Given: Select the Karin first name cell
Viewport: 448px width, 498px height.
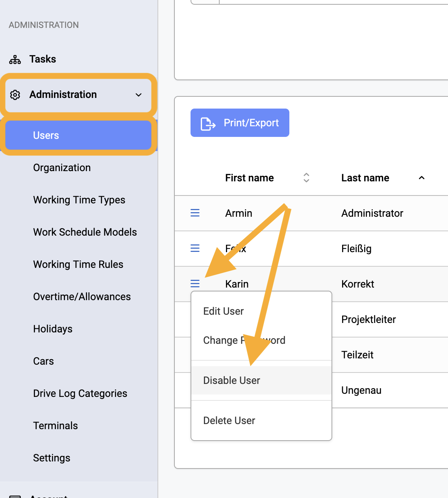Looking at the screenshot, I should point(237,284).
